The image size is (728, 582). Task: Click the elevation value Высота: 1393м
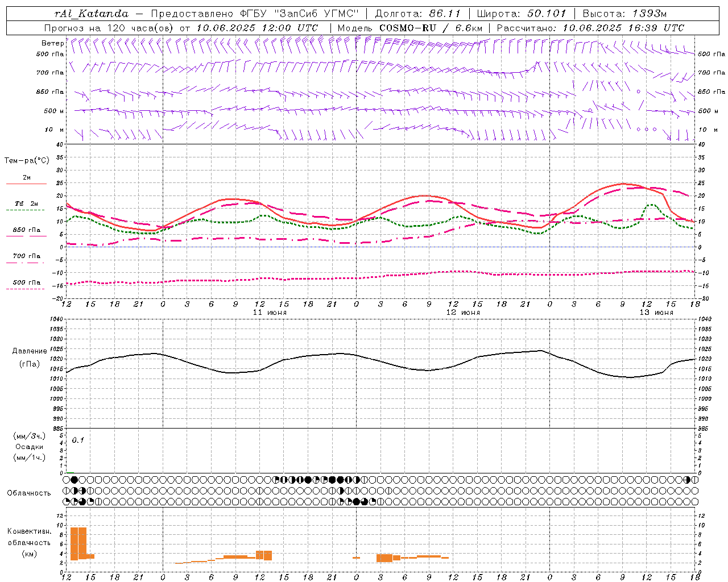click(624, 14)
